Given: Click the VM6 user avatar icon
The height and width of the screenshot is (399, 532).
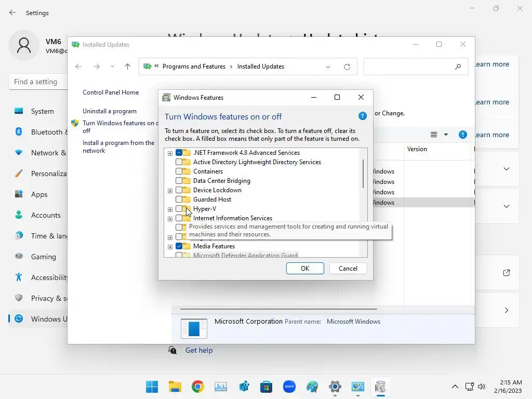Looking at the screenshot, I should click(24, 46).
